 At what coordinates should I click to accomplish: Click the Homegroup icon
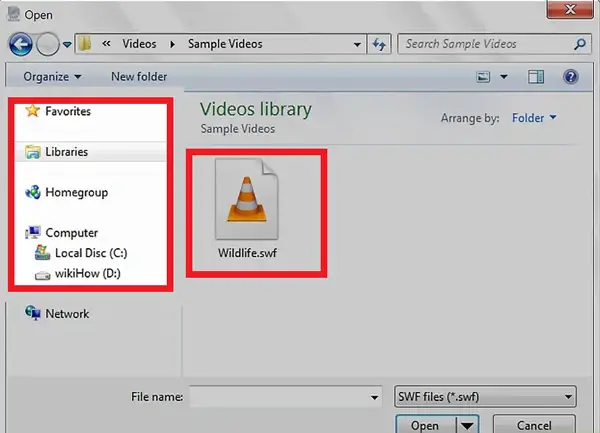click(x=33, y=192)
